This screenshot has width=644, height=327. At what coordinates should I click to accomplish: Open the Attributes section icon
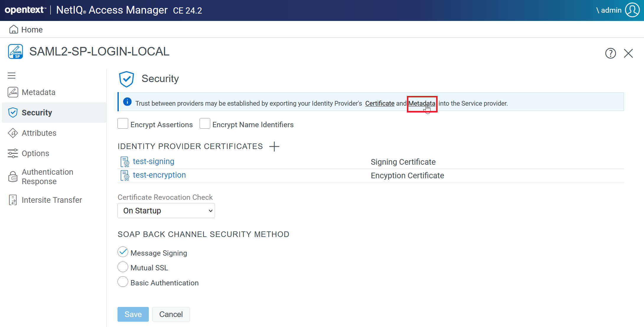(x=13, y=133)
